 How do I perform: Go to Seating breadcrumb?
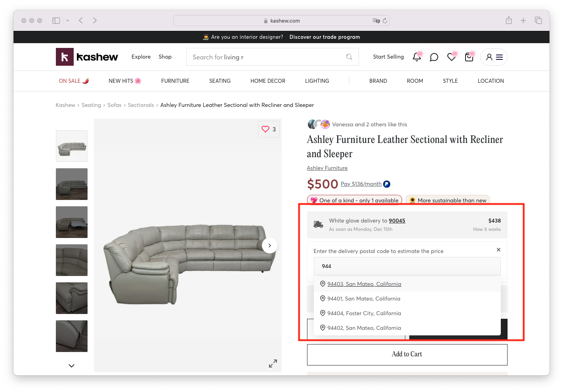tap(91, 105)
